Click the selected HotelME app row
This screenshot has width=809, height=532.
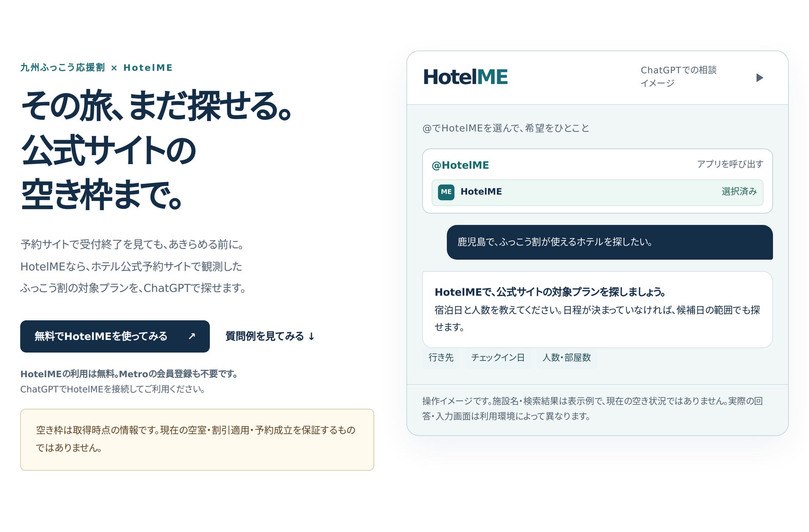[597, 193]
